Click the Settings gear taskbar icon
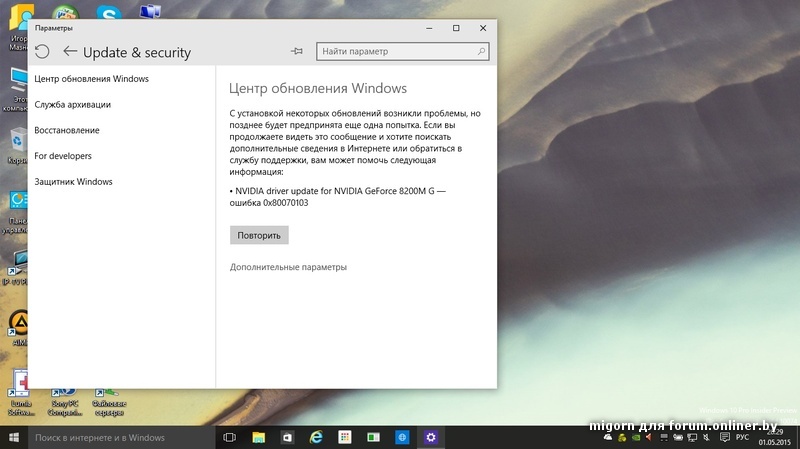The height and width of the screenshot is (449, 800). tap(431, 438)
